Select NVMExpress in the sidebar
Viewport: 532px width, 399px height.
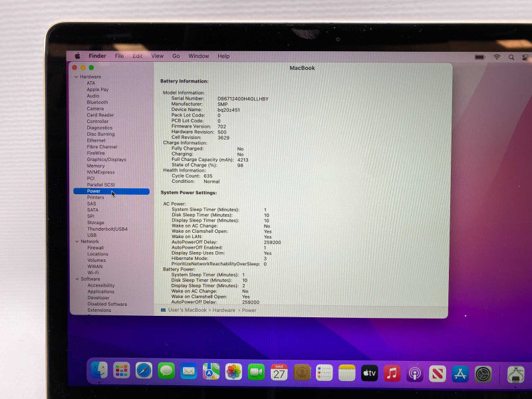(101, 172)
